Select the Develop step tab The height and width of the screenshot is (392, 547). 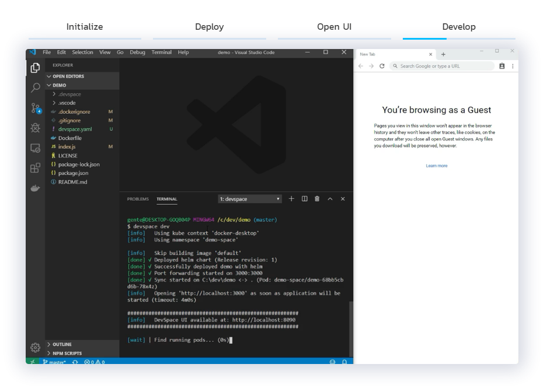pyautogui.click(x=459, y=27)
